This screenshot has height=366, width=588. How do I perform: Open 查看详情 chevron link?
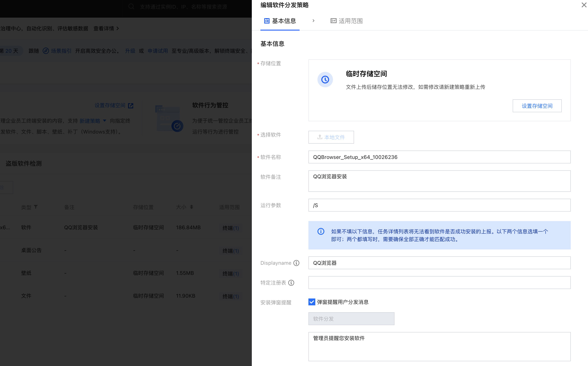[x=118, y=29]
